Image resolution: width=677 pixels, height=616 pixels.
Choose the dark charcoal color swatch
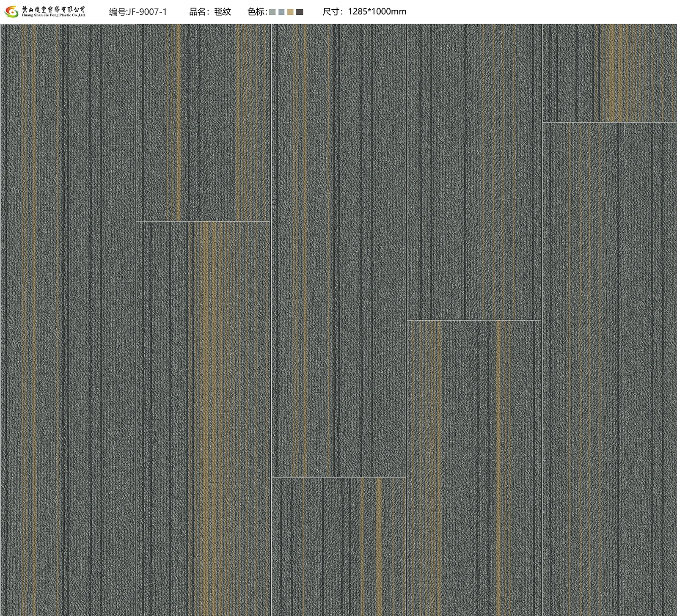[300, 12]
